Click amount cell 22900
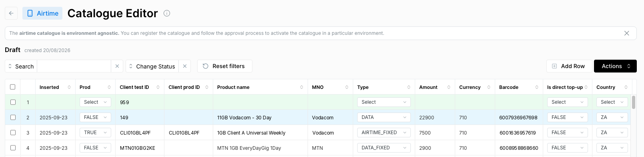 click(x=435, y=117)
